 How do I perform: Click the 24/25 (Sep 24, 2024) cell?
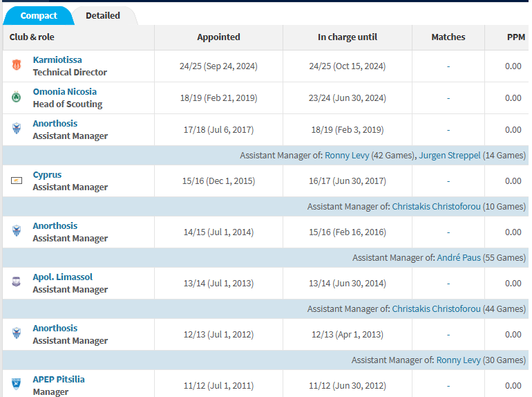point(218,66)
